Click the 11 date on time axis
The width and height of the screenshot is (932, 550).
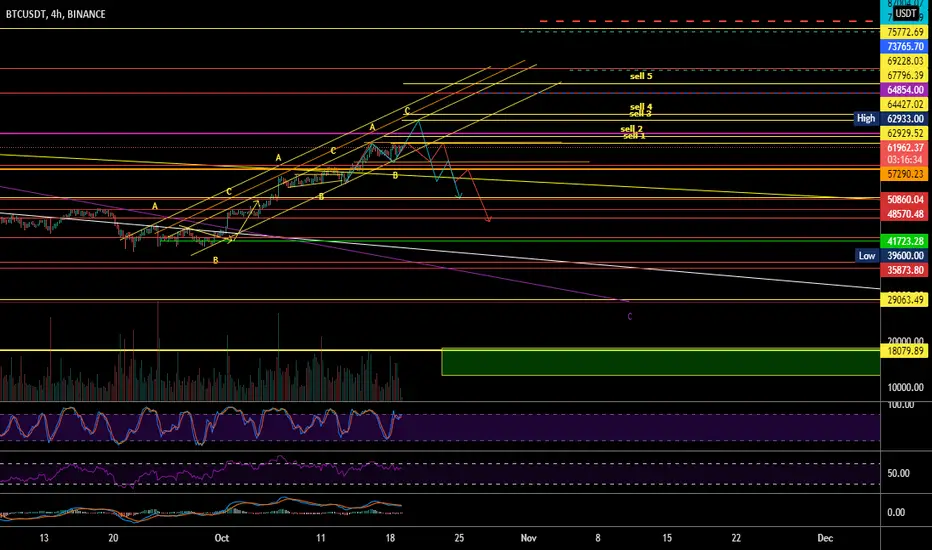coord(320,538)
